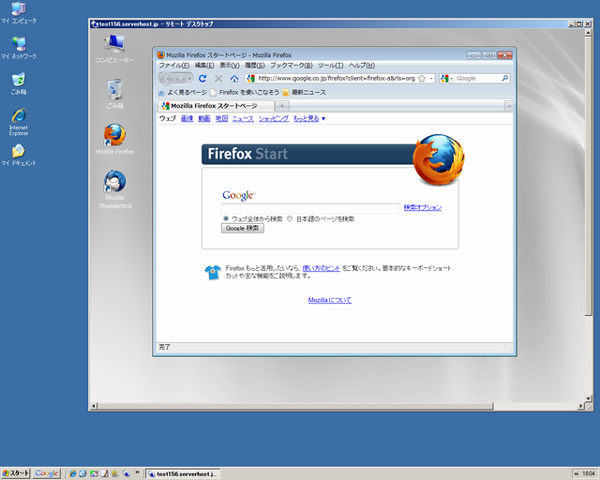Screen dimensions: 600x480
Task: Click 地図 link in Google bar
Action: click(222, 118)
